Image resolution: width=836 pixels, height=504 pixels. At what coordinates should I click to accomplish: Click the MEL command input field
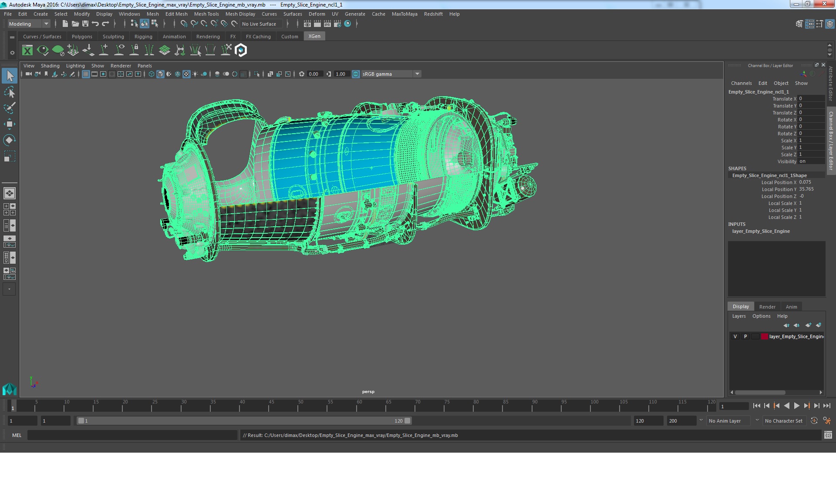click(132, 435)
